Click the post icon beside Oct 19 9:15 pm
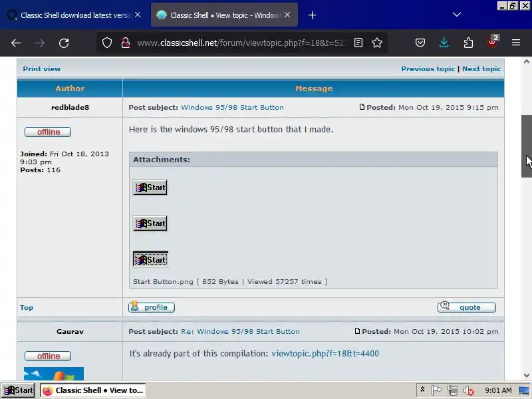Screen dimensions: 532x399 pos(362,107)
